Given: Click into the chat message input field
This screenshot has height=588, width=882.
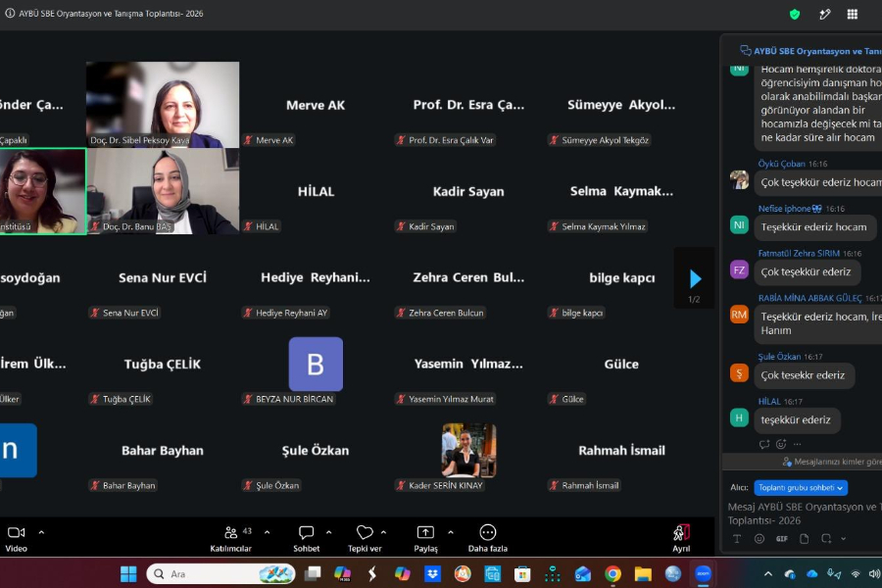Looking at the screenshot, I should click(805, 514).
